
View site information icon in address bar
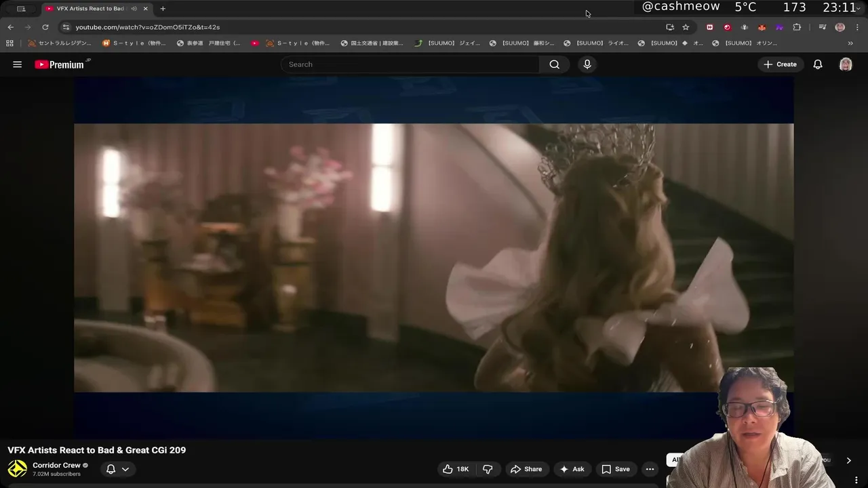66,27
